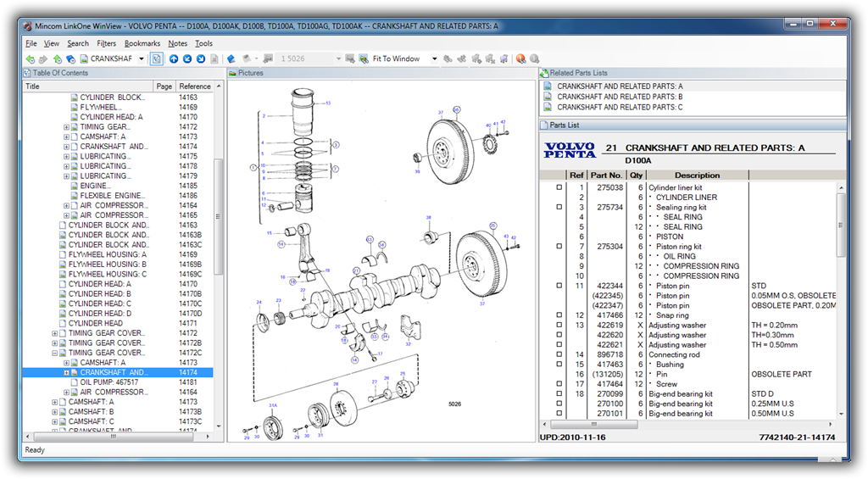
Task: Open the Search menu
Action: pyautogui.click(x=78, y=43)
